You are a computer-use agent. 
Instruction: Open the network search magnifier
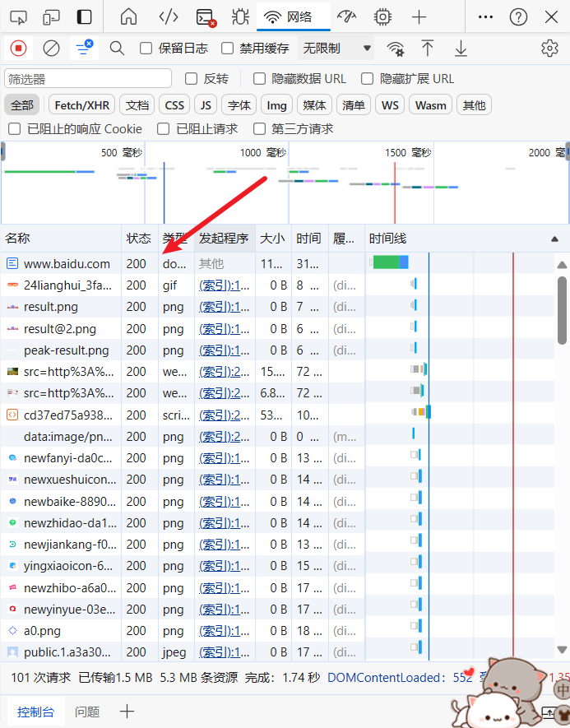tap(117, 48)
